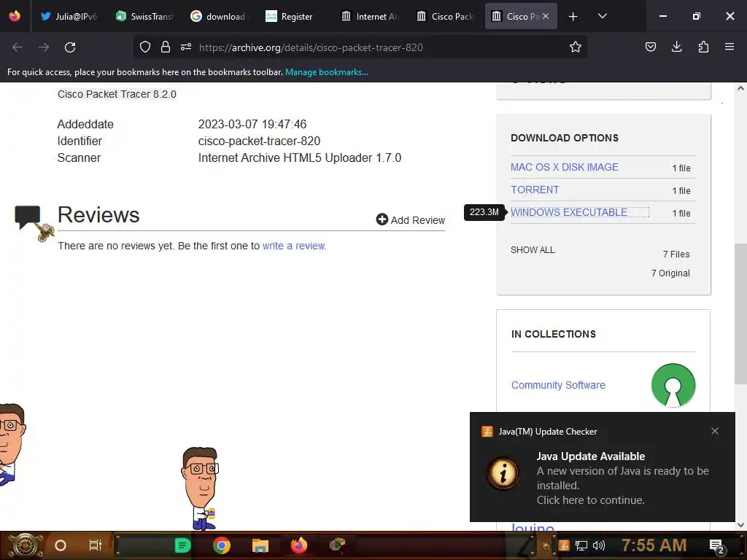The height and width of the screenshot is (560, 747).
Task: Open the installer package taskbar icon
Action: click(x=337, y=544)
